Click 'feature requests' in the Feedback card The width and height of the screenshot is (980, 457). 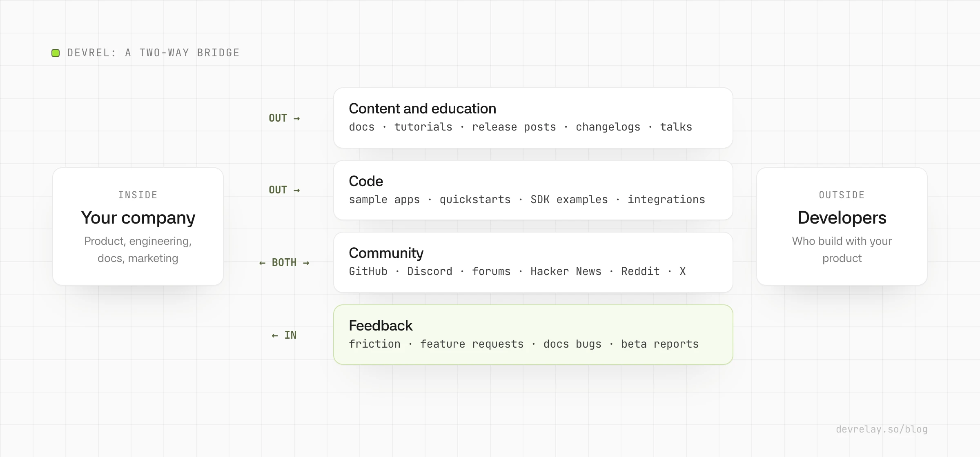coord(472,344)
